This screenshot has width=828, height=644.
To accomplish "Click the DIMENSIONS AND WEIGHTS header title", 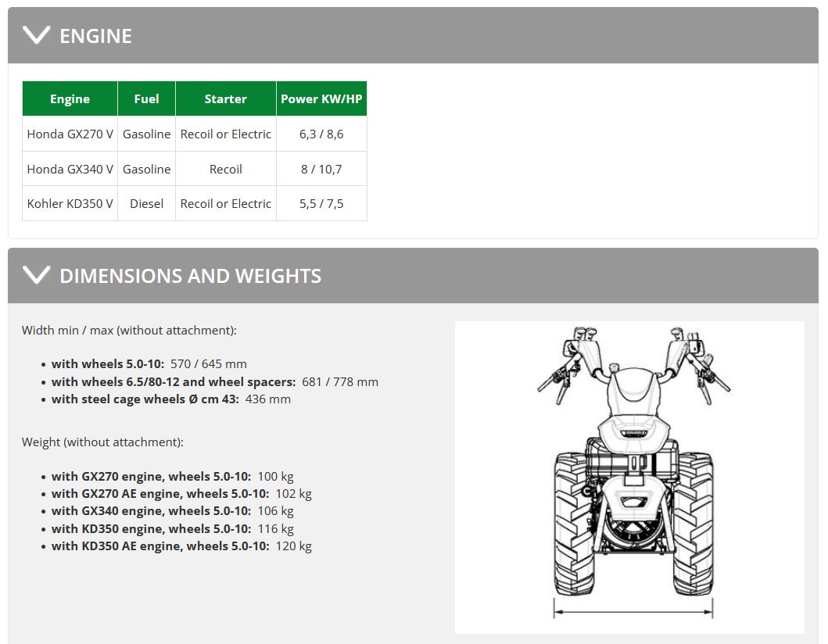I will coord(190,276).
